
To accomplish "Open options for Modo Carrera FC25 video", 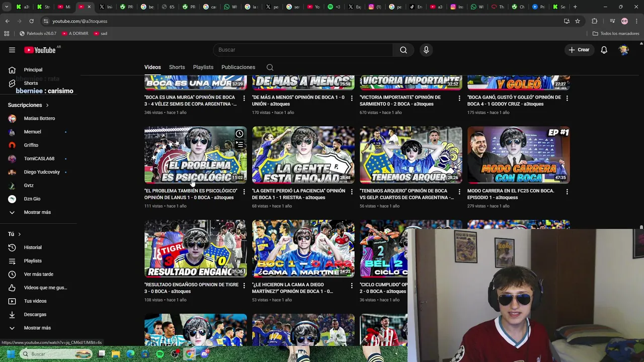I will coord(567,192).
